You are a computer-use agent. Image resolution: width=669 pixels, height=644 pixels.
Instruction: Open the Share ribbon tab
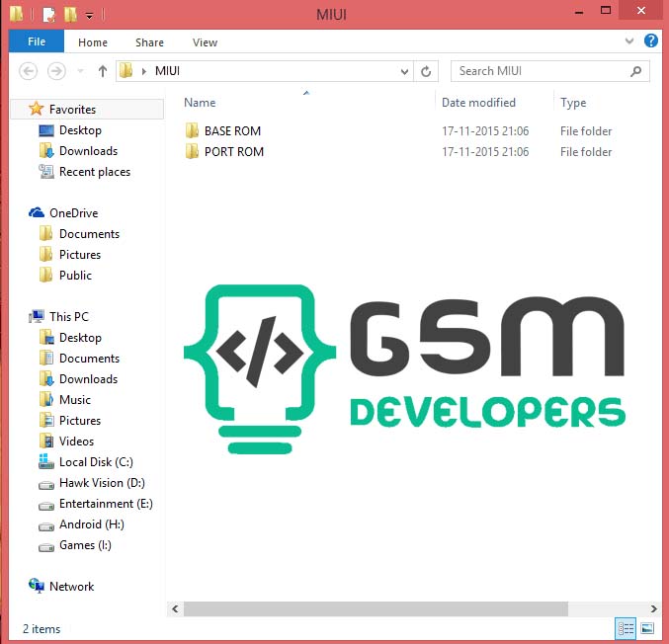pyautogui.click(x=149, y=42)
